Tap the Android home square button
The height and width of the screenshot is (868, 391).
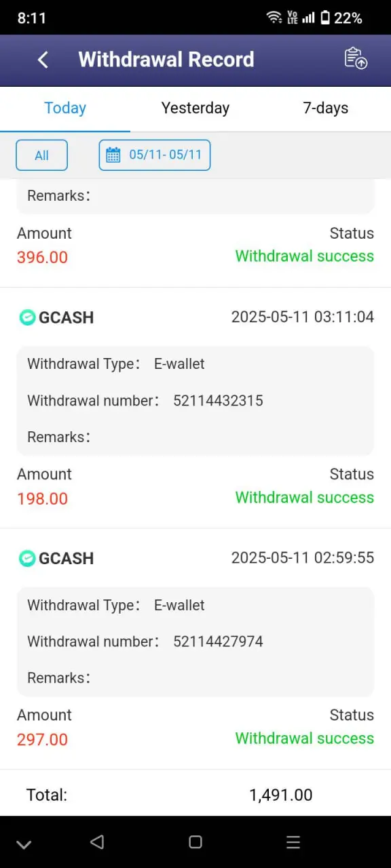click(x=195, y=842)
